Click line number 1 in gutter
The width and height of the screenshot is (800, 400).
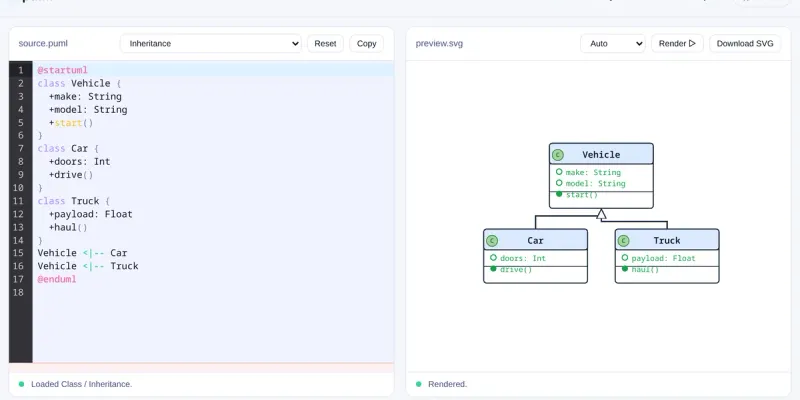click(x=20, y=70)
